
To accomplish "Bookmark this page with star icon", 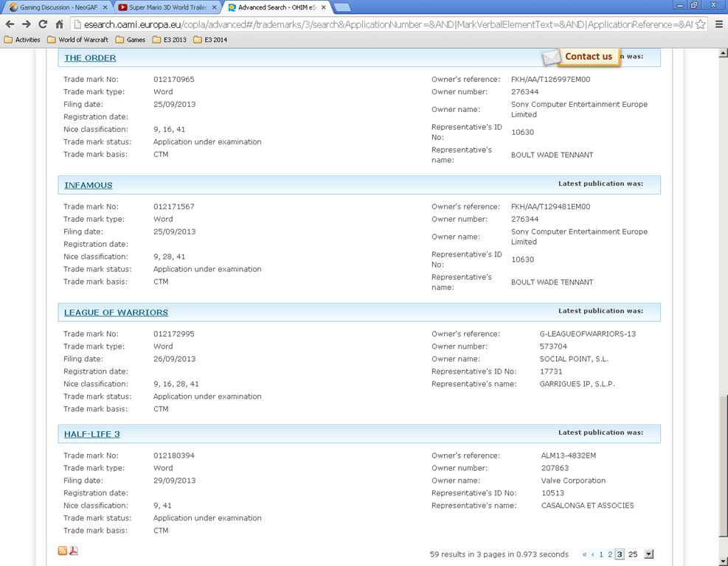I will 700,24.
